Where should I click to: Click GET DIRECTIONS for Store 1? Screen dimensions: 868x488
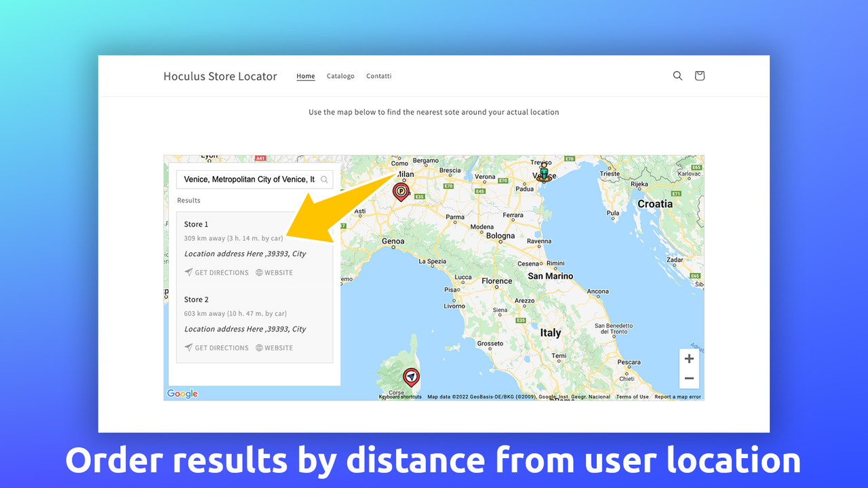[x=220, y=272]
